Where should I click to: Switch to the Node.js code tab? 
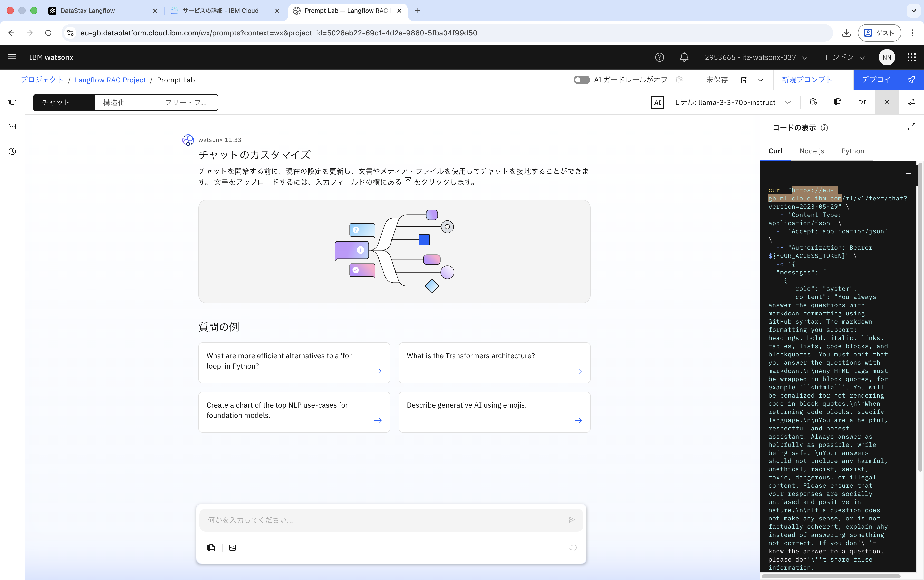[812, 151]
